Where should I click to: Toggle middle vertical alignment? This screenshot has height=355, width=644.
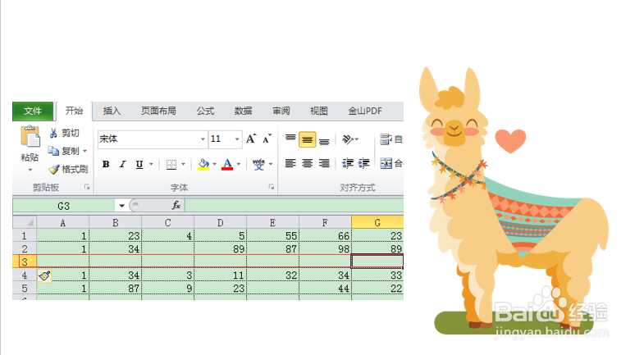coord(307,139)
